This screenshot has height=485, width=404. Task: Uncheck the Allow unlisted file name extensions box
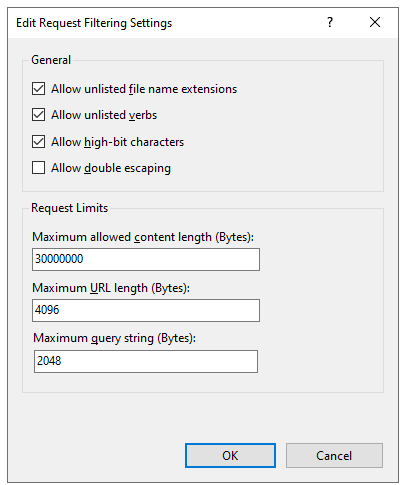coord(38,89)
